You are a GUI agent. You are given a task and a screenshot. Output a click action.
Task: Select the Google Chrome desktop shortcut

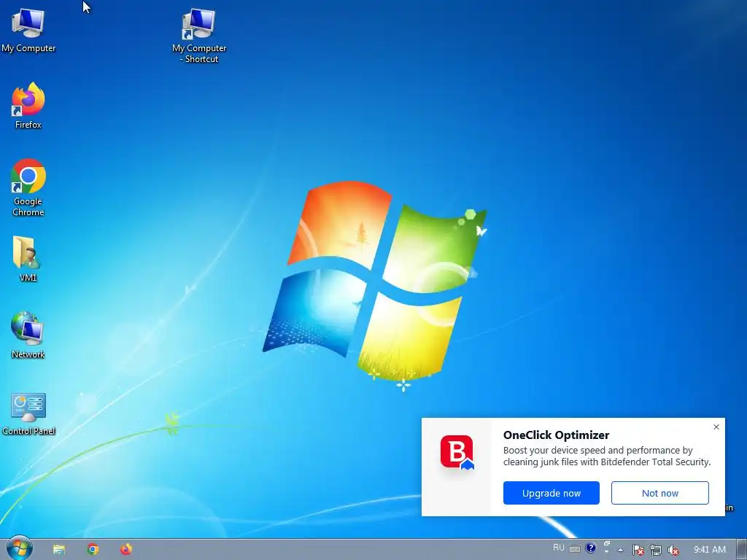coord(28,187)
